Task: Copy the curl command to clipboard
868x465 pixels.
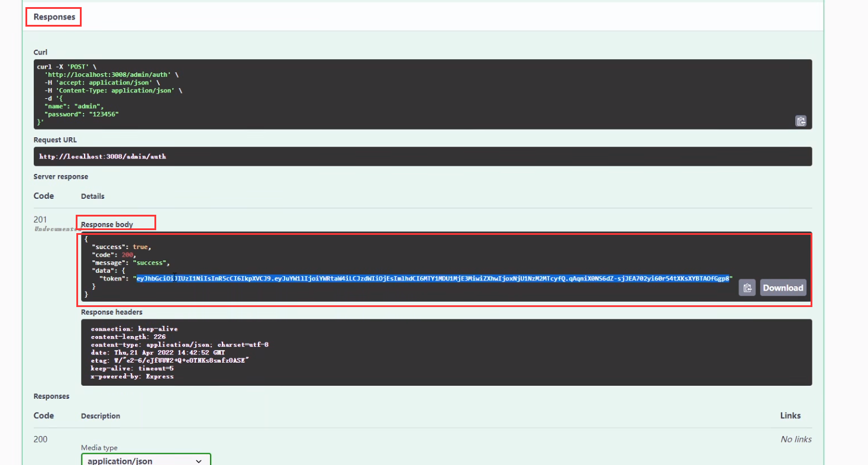Action: [x=801, y=121]
